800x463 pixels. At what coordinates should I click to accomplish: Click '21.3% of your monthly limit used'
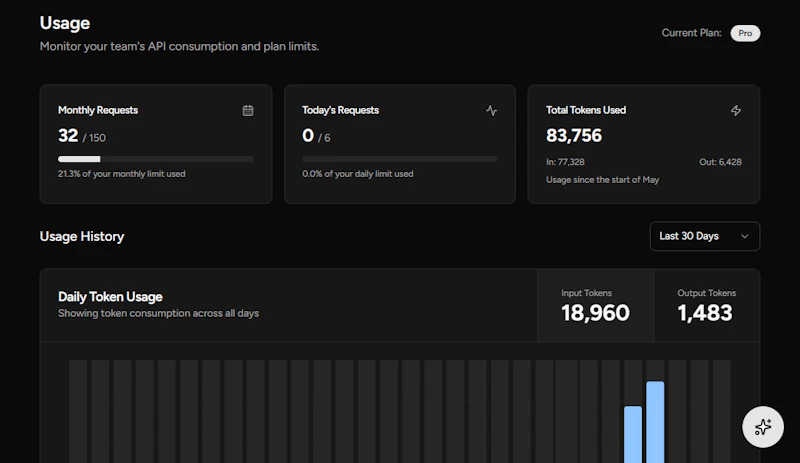pos(121,174)
